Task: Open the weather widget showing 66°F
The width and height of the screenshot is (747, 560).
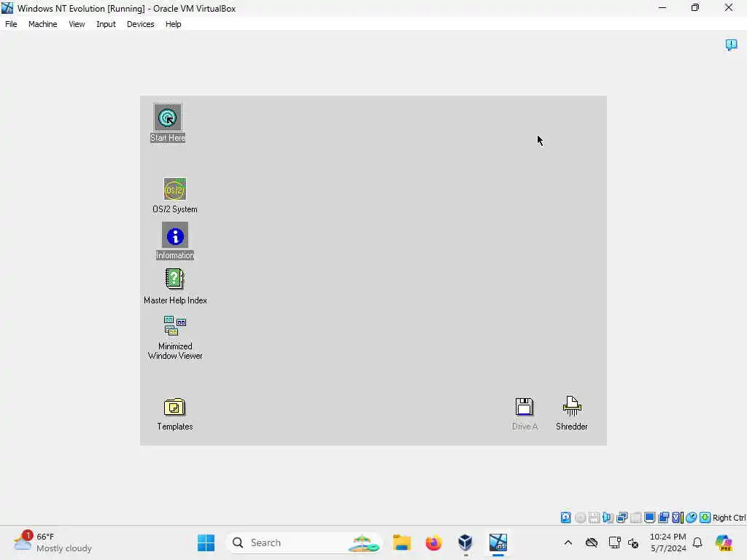Action: tap(53, 542)
